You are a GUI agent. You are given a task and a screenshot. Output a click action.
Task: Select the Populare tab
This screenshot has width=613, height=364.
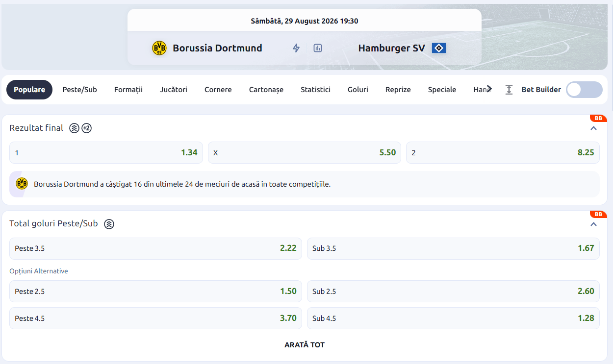click(x=29, y=90)
